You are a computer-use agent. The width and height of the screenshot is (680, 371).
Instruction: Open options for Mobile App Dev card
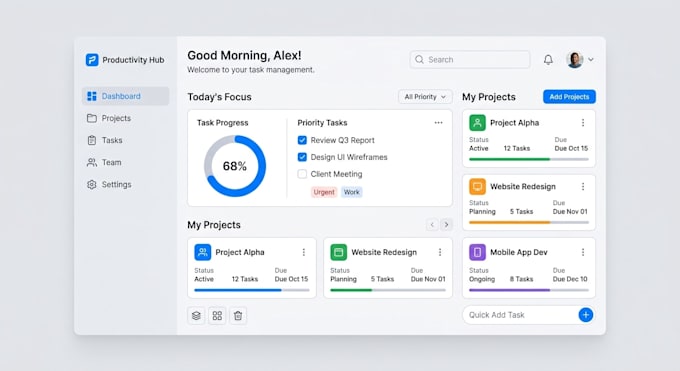(583, 252)
